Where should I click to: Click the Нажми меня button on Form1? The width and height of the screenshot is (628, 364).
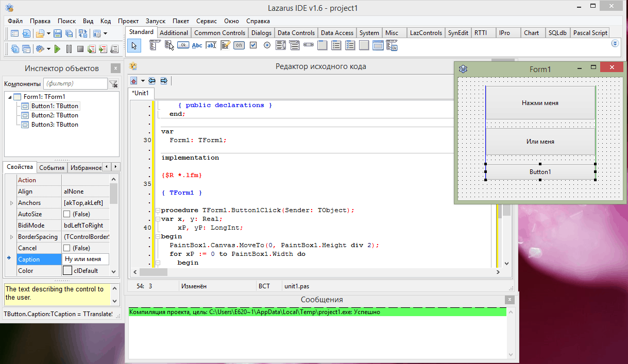(540, 103)
